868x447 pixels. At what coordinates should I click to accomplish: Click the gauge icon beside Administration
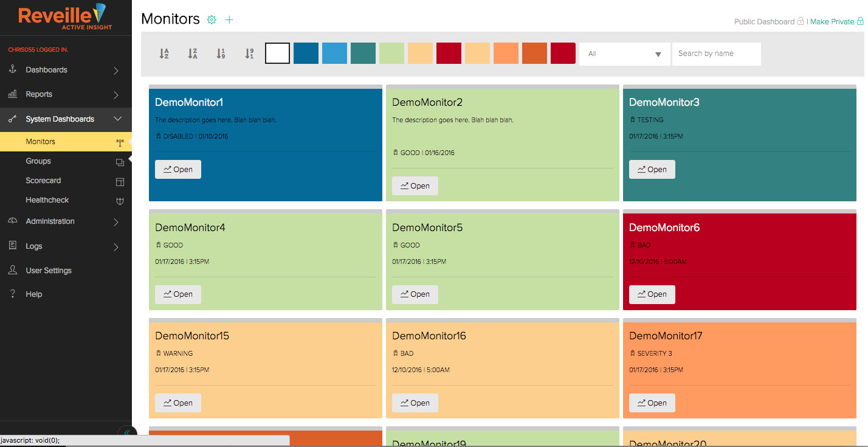[12, 221]
